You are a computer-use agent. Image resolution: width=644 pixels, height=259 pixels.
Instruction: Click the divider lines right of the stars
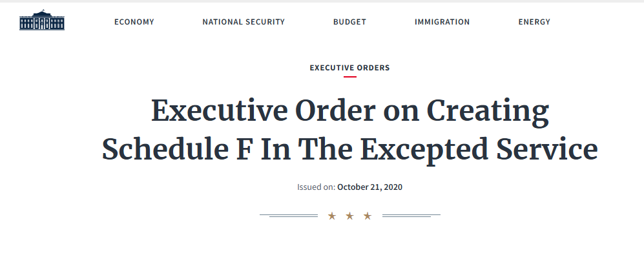(411, 216)
